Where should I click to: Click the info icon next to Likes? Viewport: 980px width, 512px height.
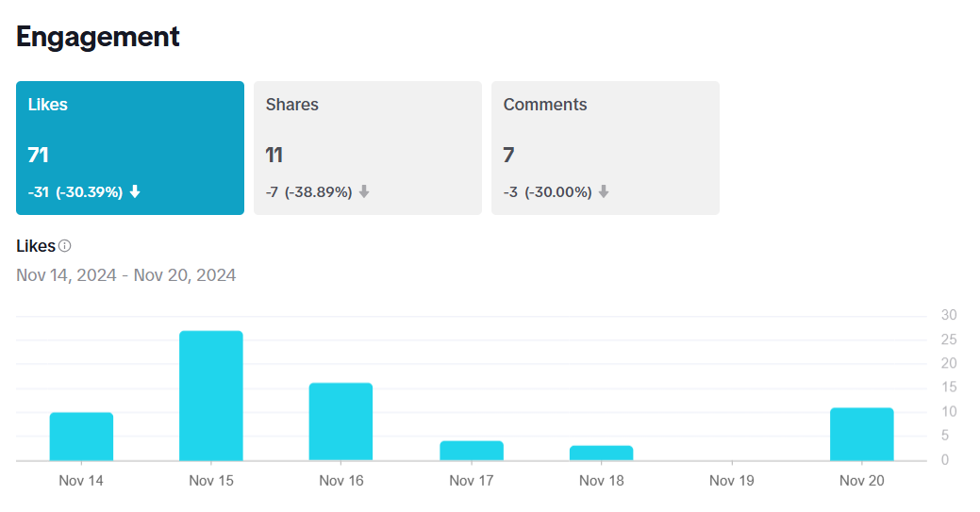tap(65, 246)
